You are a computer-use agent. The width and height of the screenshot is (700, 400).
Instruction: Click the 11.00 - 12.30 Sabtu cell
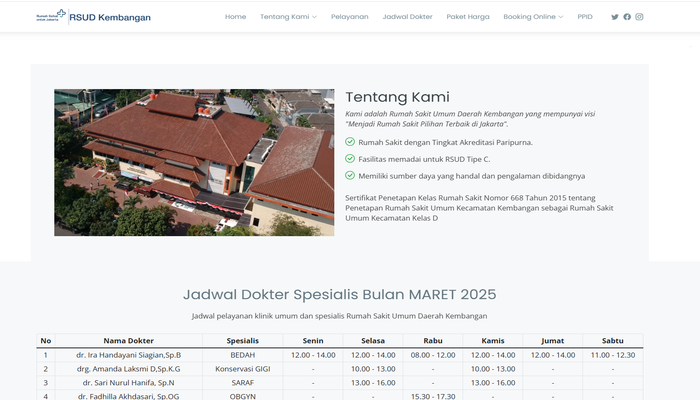click(612, 355)
